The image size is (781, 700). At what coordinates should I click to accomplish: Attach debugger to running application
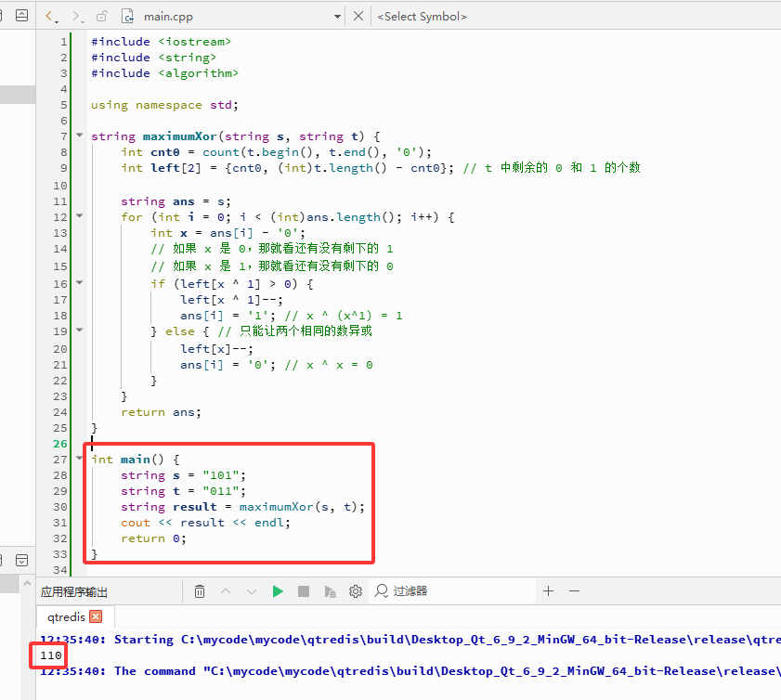coord(330,591)
